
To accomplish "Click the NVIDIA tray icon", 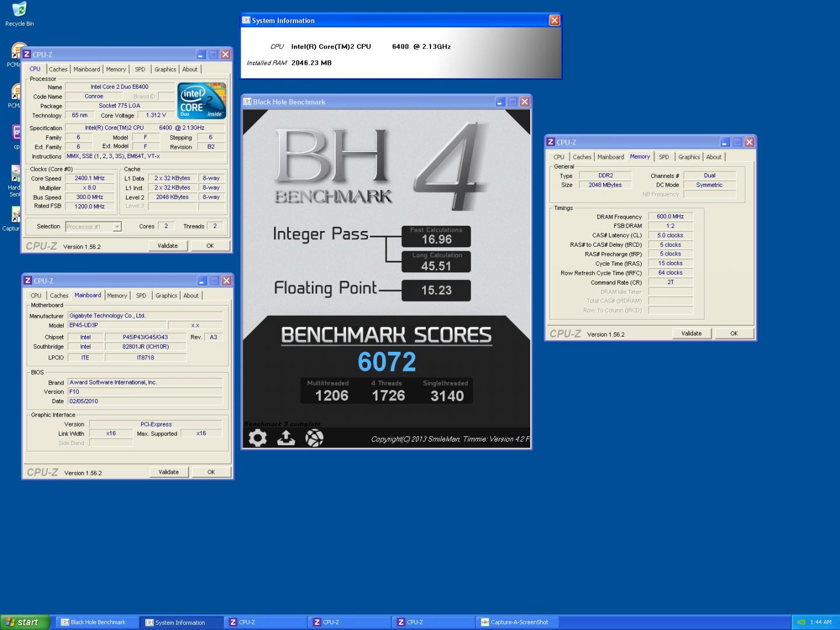I will coord(801,622).
